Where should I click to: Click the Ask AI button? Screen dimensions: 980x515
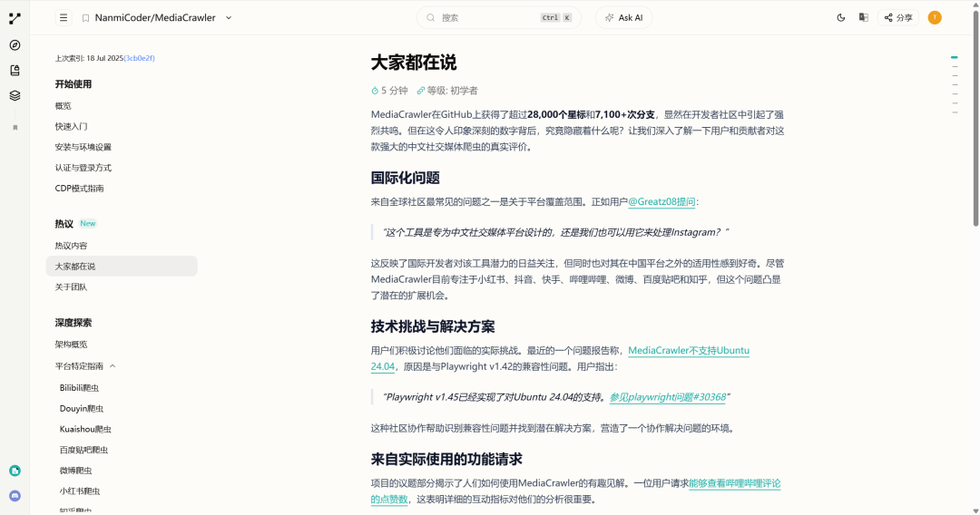click(x=623, y=17)
